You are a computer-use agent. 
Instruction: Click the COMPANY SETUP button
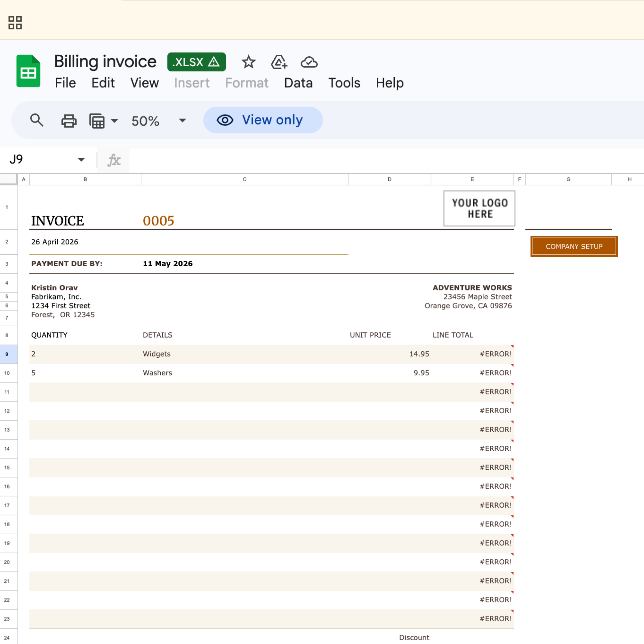pyautogui.click(x=574, y=246)
